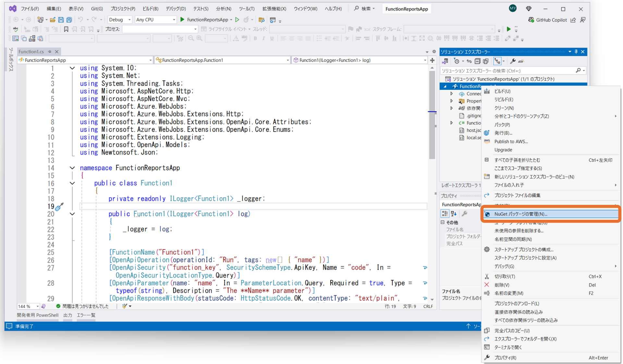Open the Git(G) menu
The height and width of the screenshot is (364, 623).
tap(97, 9)
